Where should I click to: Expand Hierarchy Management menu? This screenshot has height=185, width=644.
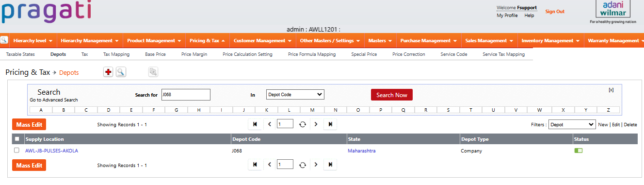point(90,40)
